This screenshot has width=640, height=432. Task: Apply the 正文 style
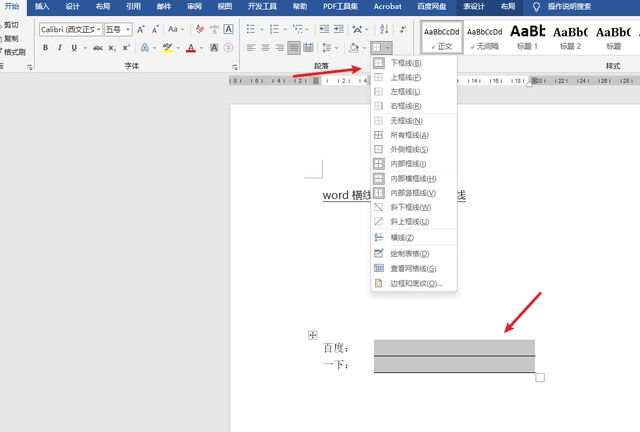442,37
